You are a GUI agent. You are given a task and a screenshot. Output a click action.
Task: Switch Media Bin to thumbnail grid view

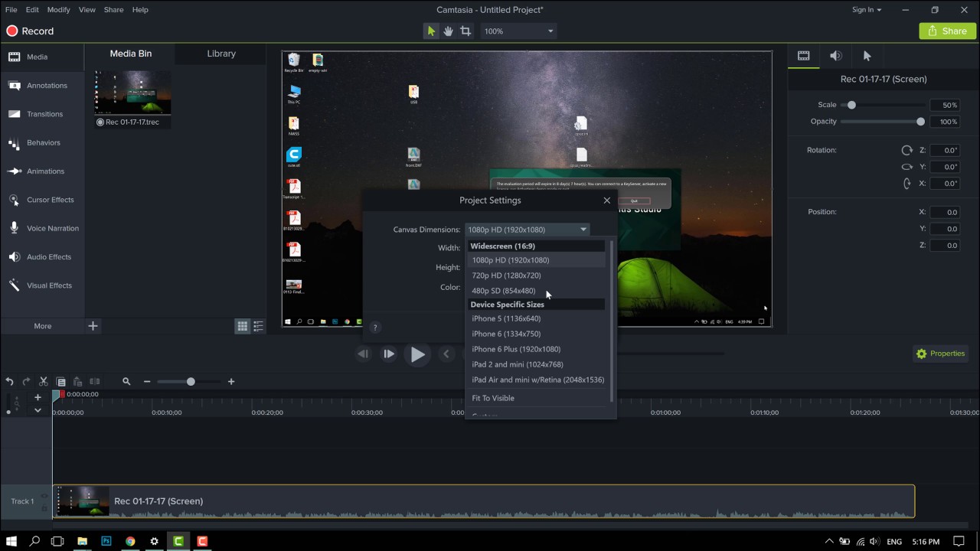(242, 326)
